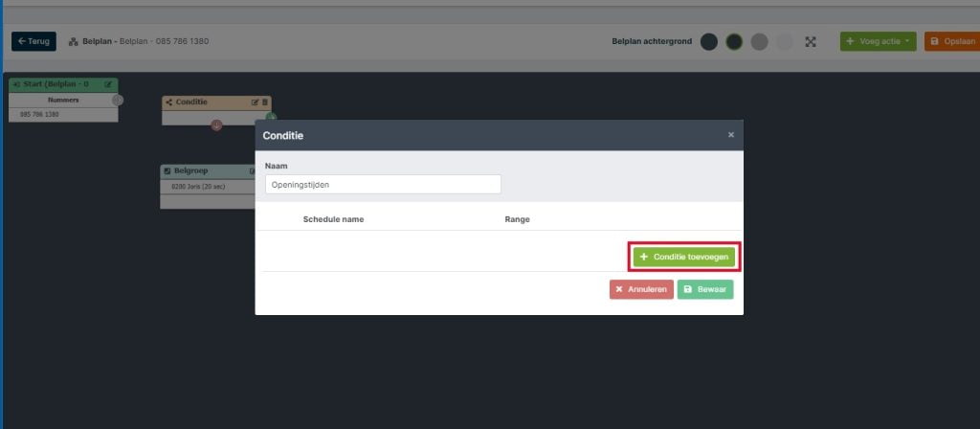Viewport: 980px width, 429px height.
Task: Save the belplan with Opslaan
Action: point(952,41)
